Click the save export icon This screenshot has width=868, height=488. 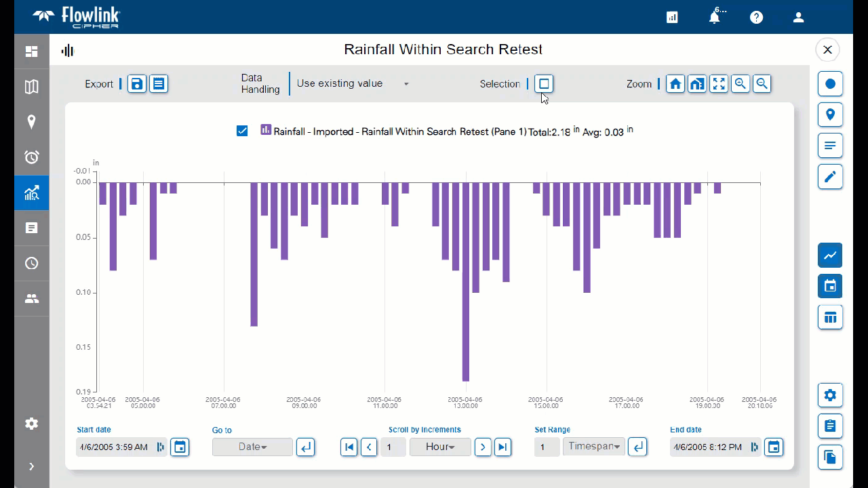[x=137, y=84]
